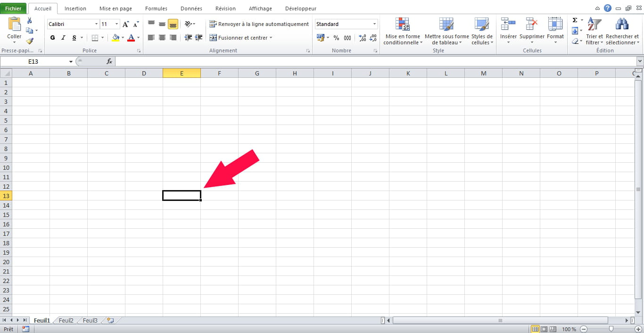
Task: Increase decimal places icon
Action: (x=362, y=38)
